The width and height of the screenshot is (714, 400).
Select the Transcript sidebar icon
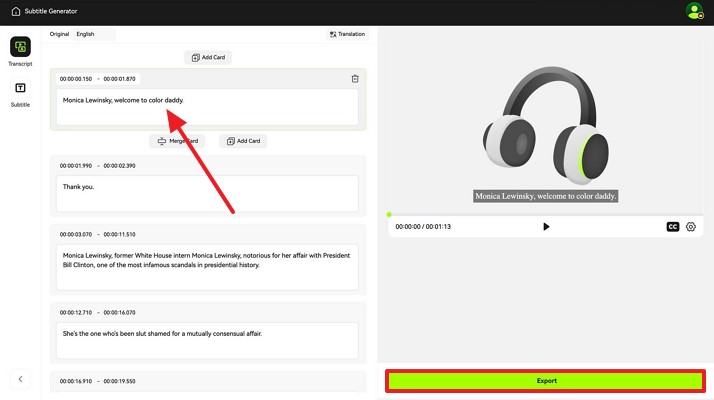click(x=20, y=46)
